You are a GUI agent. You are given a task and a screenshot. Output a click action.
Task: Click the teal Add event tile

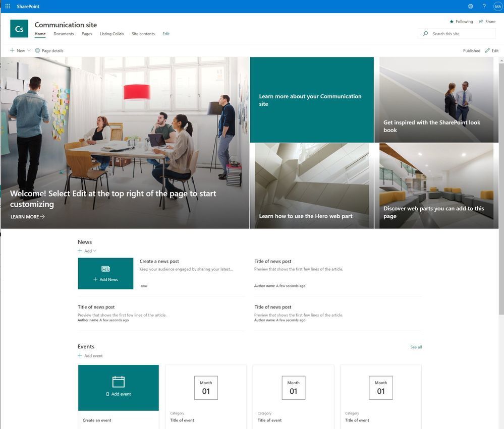pyautogui.click(x=118, y=388)
